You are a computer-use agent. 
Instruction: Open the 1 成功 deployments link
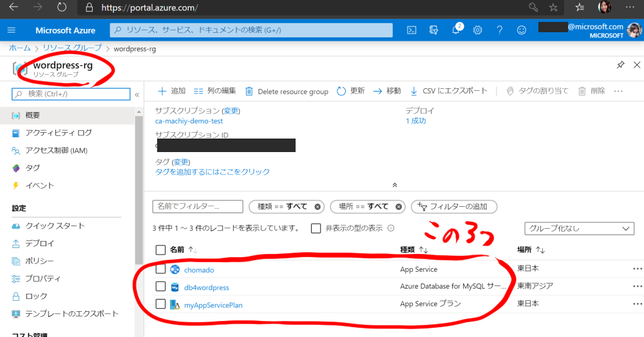point(415,121)
